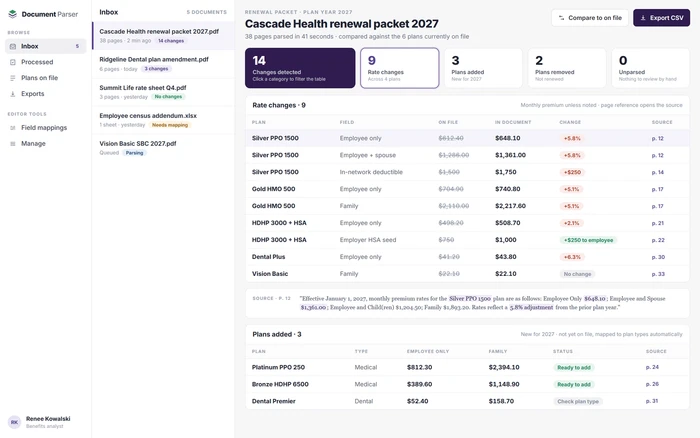Click the Exports download icon

[x=13, y=94]
